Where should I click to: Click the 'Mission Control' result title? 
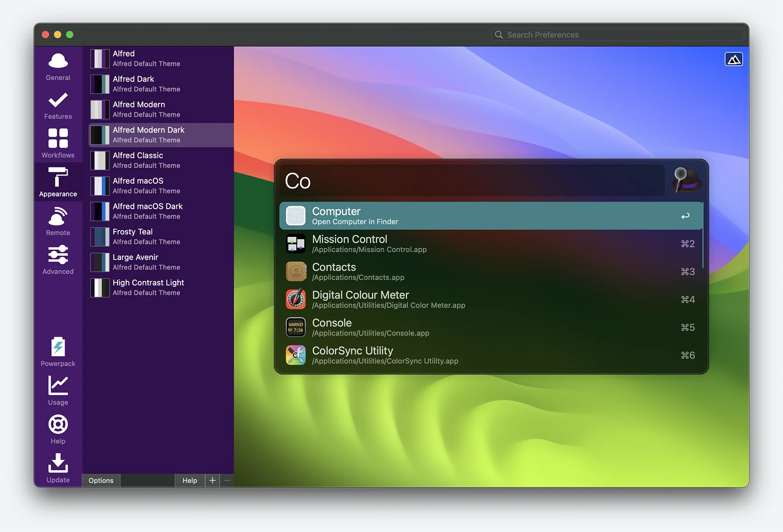pos(350,239)
